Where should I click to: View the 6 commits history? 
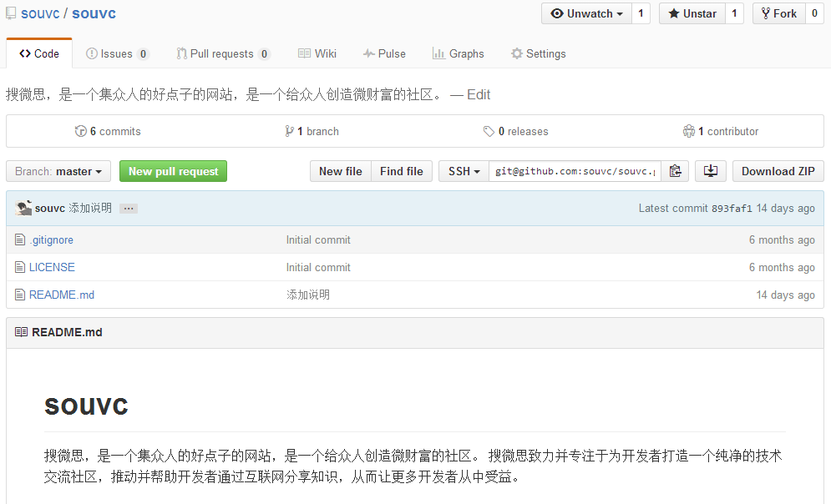pyautogui.click(x=108, y=131)
